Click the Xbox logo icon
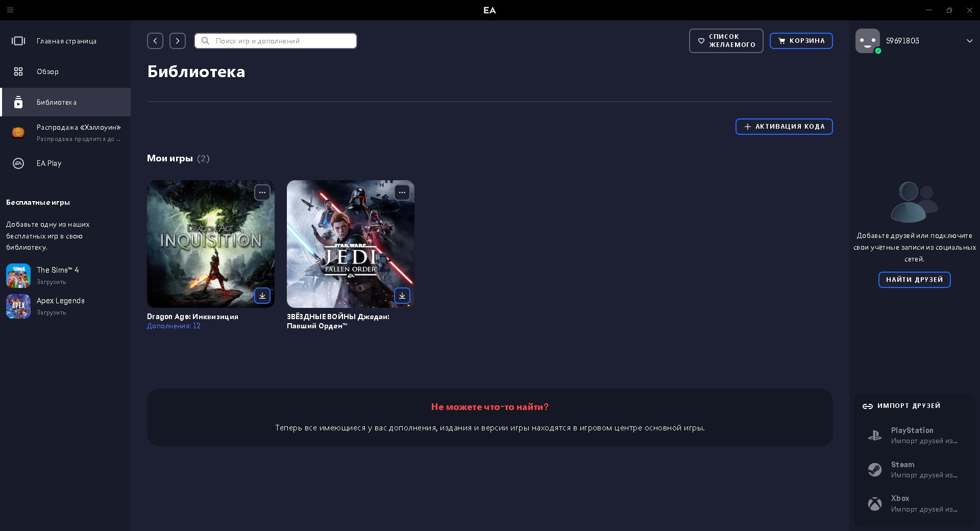 pos(875,504)
